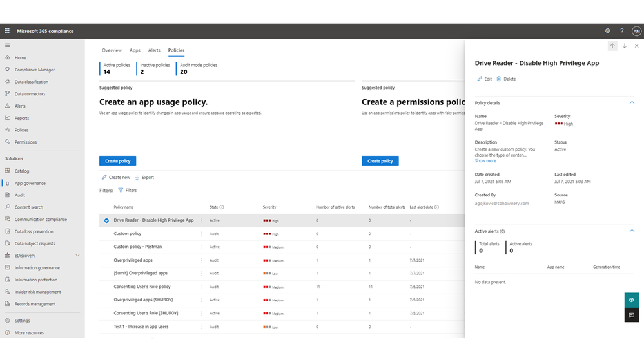Open Settings in left sidebar
The image size is (644, 362).
(x=22, y=321)
